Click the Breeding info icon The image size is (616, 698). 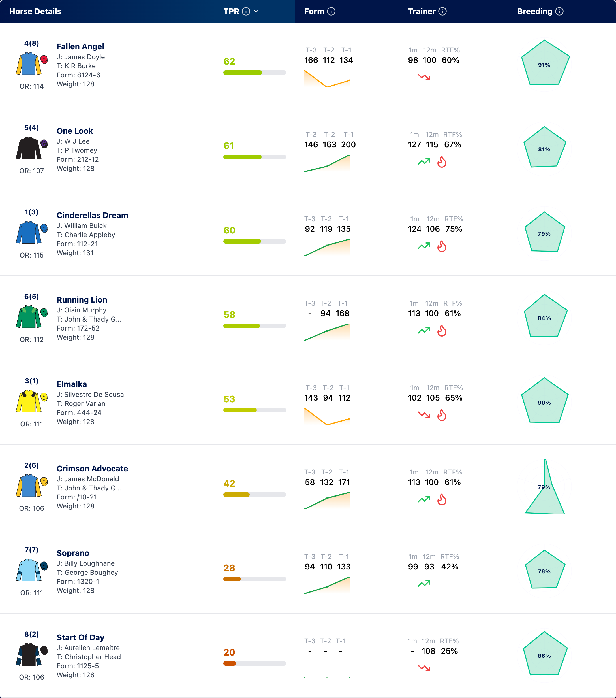pyautogui.click(x=559, y=11)
